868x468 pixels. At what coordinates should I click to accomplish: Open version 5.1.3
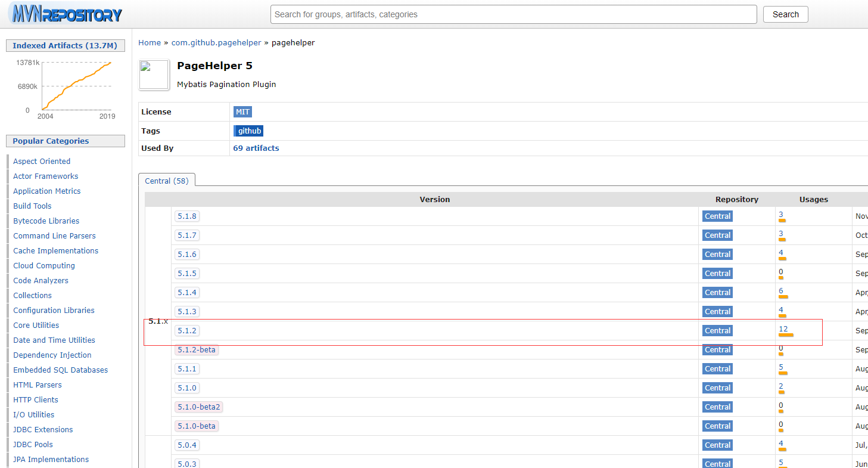pyautogui.click(x=187, y=311)
